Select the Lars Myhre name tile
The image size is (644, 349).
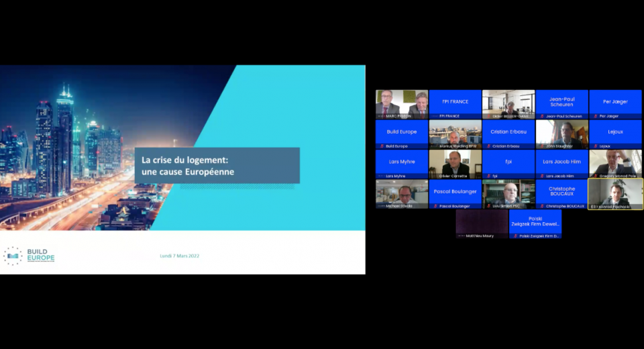click(x=402, y=164)
